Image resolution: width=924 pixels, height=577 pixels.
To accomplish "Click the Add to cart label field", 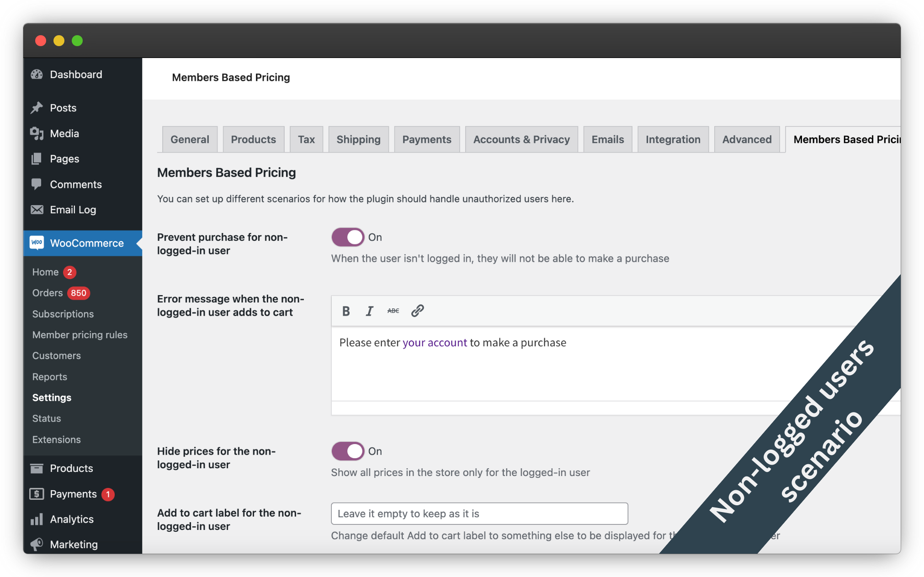I will 479,513.
